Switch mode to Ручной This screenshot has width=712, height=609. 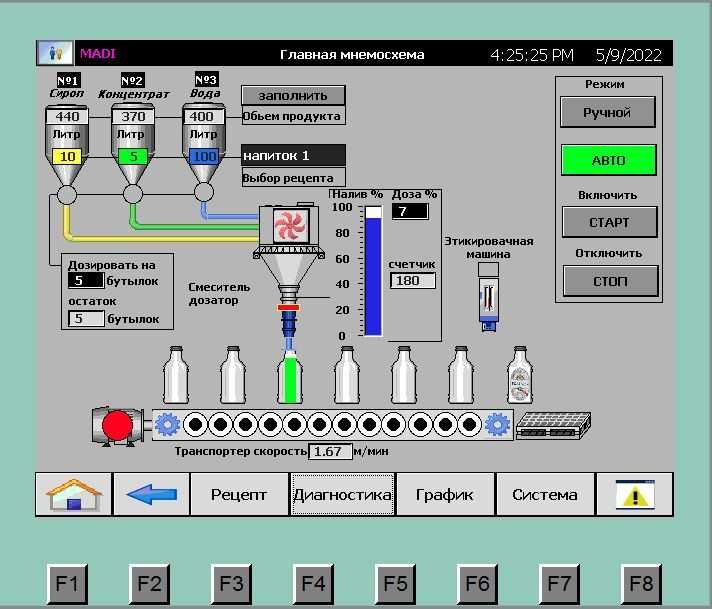pyautogui.click(x=609, y=112)
